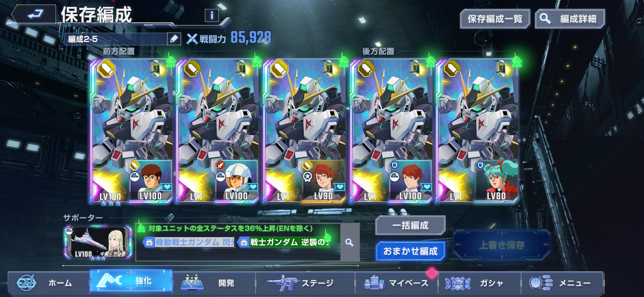Click the 一括編成 button

pyautogui.click(x=410, y=225)
